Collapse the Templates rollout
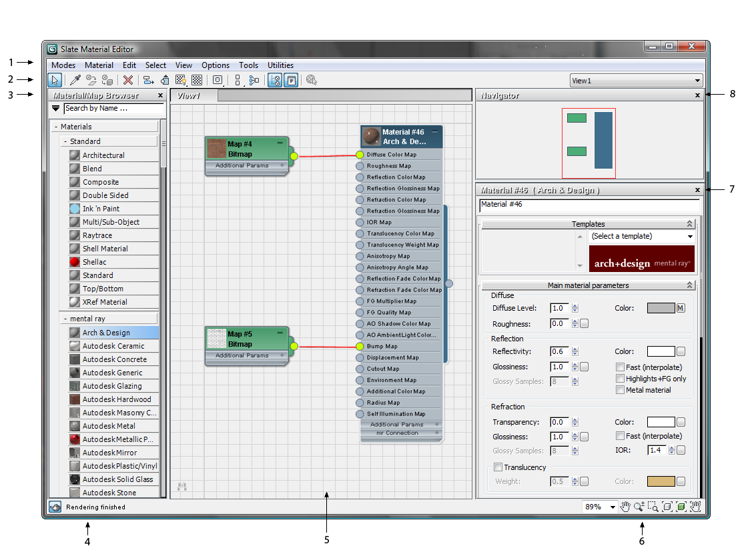Image resolution: width=752 pixels, height=560 pixels. coord(690,224)
